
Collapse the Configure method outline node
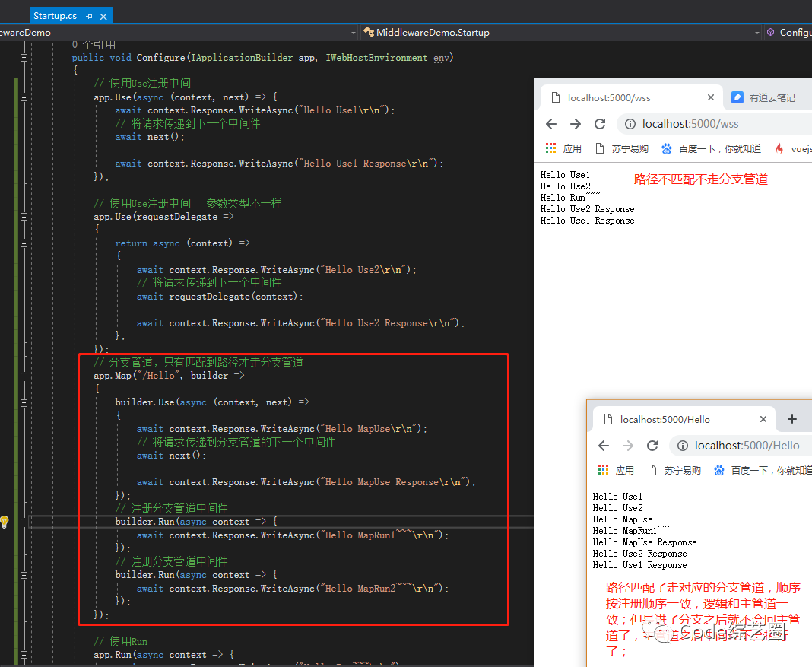[24, 58]
